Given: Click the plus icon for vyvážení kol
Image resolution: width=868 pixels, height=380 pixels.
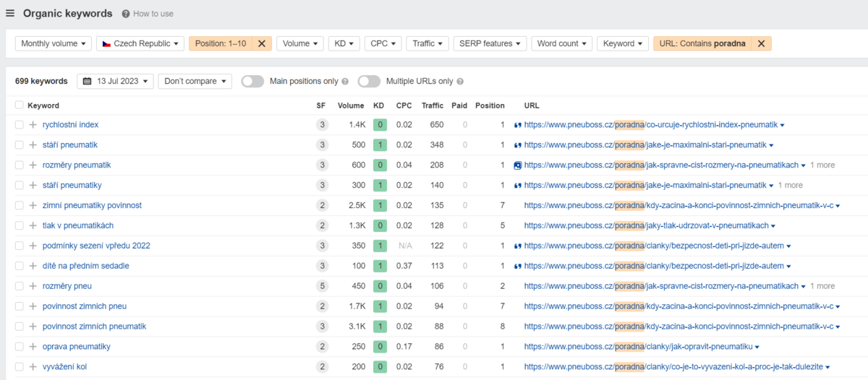Looking at the screenshot, I should tap(33, 367).
